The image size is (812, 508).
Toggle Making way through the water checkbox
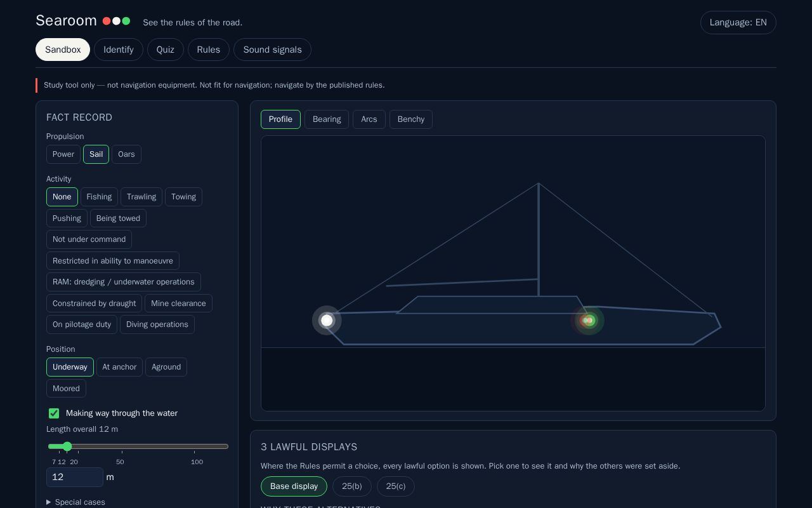tap(54, 413)
